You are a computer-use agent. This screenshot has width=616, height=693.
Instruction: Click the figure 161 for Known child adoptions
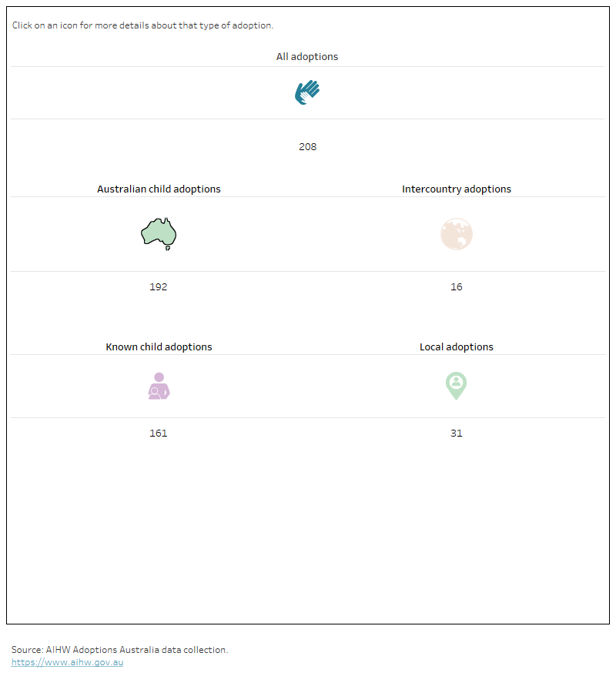(x=158, y=433)
